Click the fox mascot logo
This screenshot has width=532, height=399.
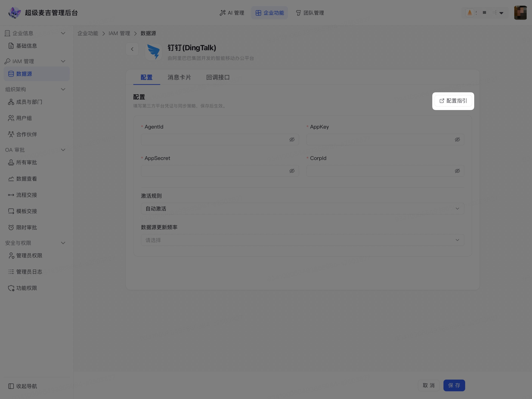coord(14,13)
